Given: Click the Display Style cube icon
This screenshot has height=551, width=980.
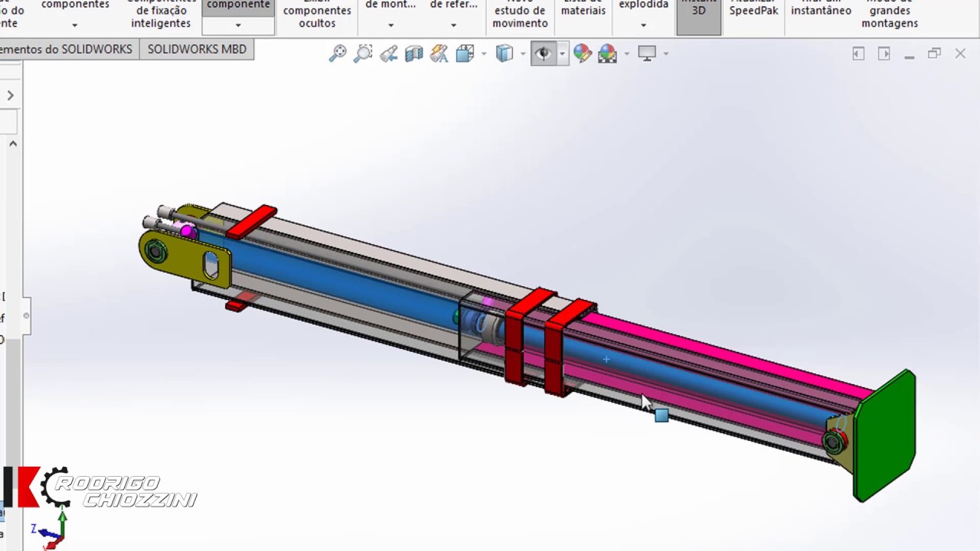Looking at the screenshot, I should pos(504,54).
